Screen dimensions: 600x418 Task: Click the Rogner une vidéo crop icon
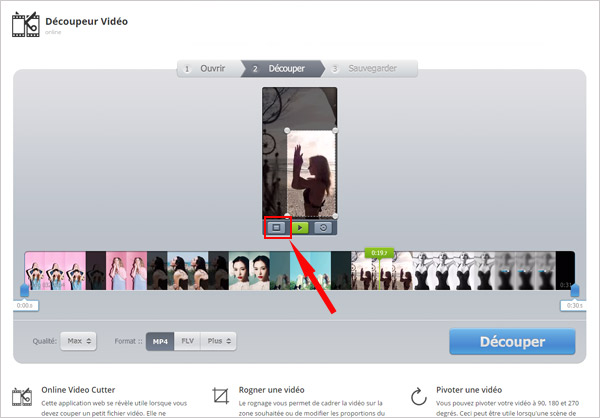[x=222, y=396]
